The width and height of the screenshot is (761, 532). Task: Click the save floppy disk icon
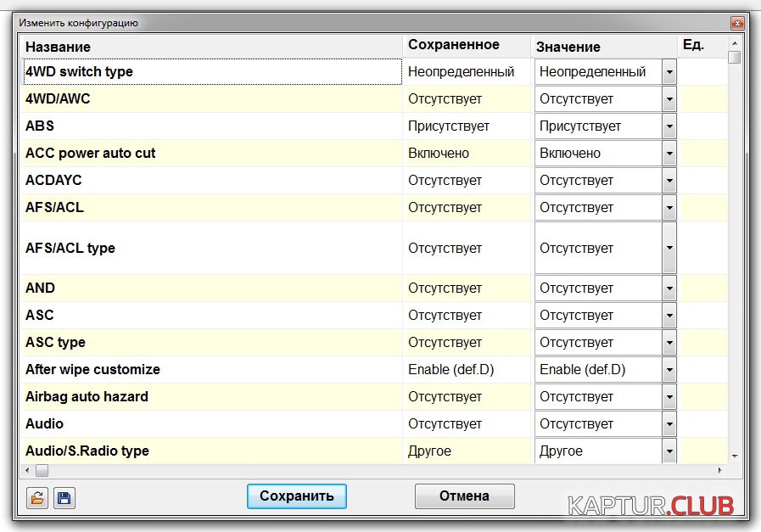point(64,498)
